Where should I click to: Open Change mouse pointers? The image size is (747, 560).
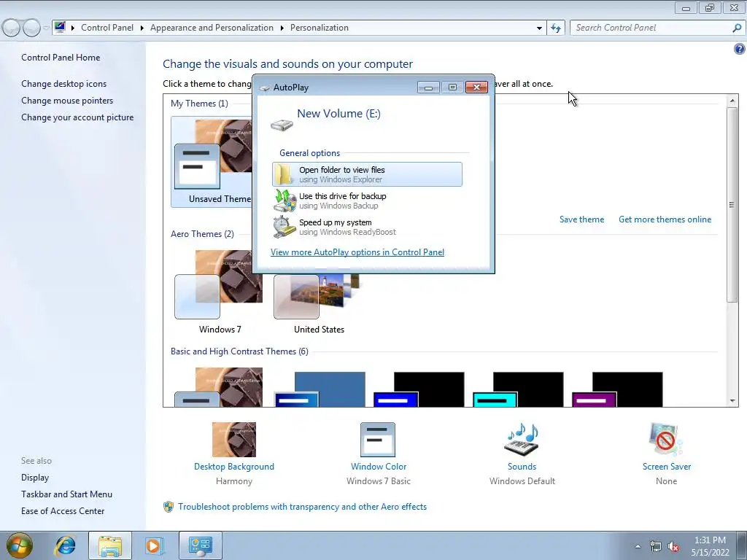pos(67,101)
